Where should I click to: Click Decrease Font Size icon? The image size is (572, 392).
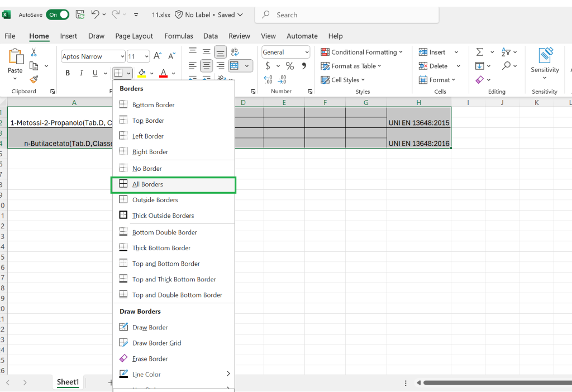tap(172, 56)
